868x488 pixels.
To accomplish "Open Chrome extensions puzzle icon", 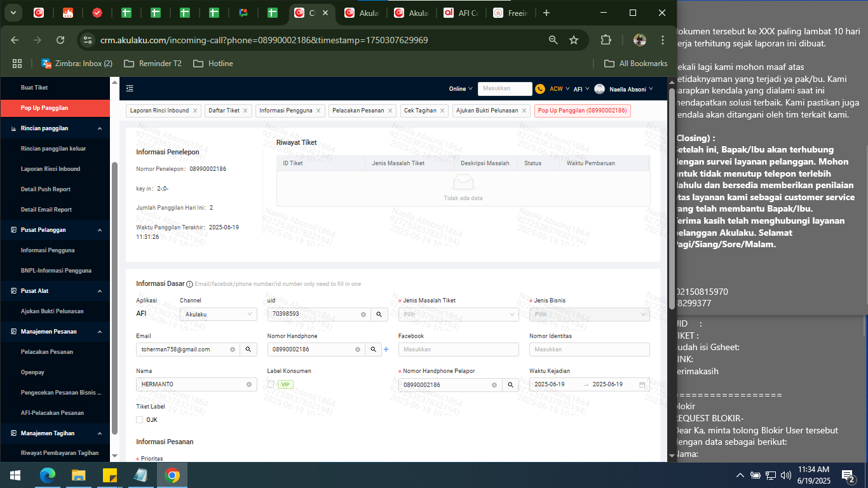I will point(606,40).
